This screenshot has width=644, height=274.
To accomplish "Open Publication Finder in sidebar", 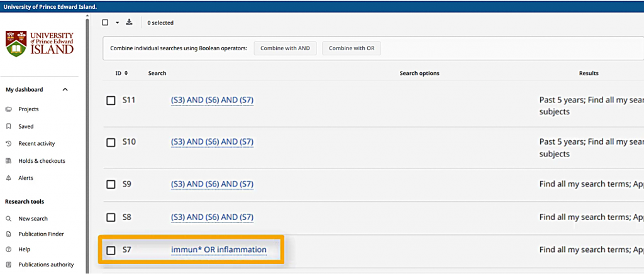I will click(x=41, y=234).
